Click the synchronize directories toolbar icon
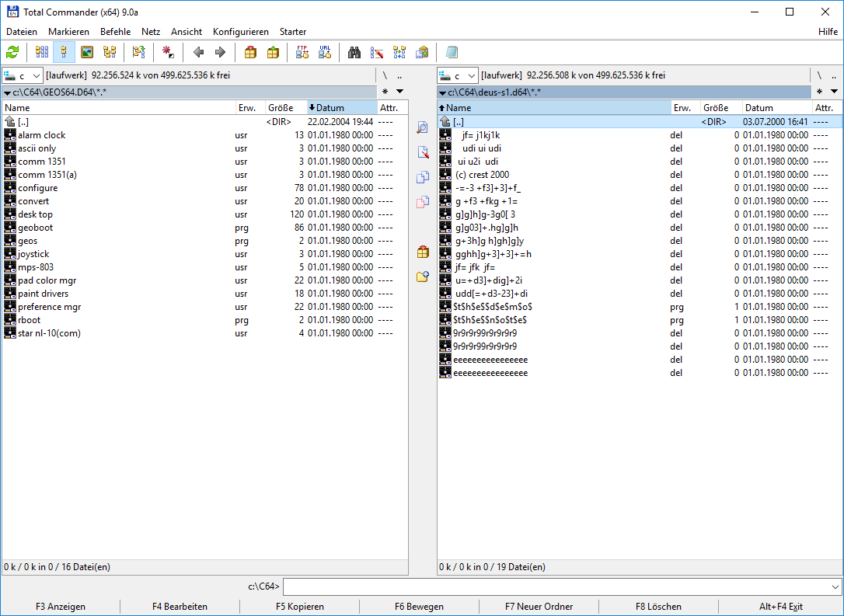The image size is (844, 616). point(399,52)
